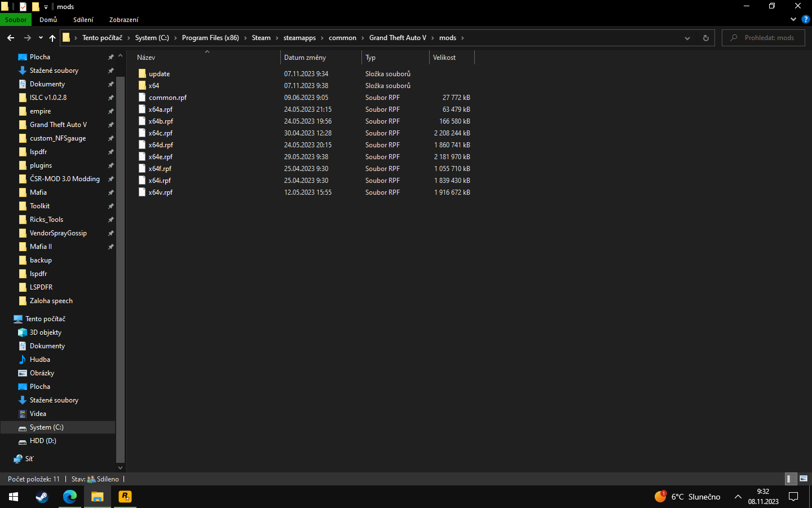Switch to Details view layout icon
This screenshot has height=508, width=812.
pos(791,479)
